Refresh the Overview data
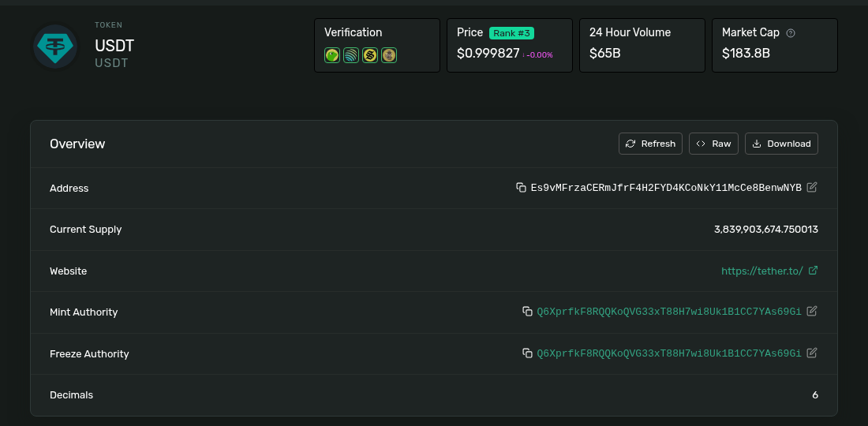The width and height of the screenshot is (868, 426). pyautogui.click(x=650, y=144)
